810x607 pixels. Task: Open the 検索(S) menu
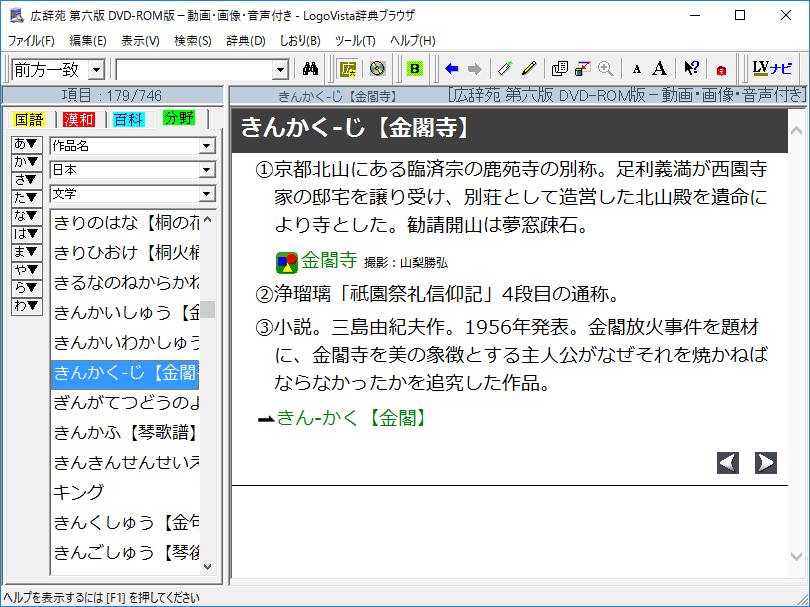(193, 41)
